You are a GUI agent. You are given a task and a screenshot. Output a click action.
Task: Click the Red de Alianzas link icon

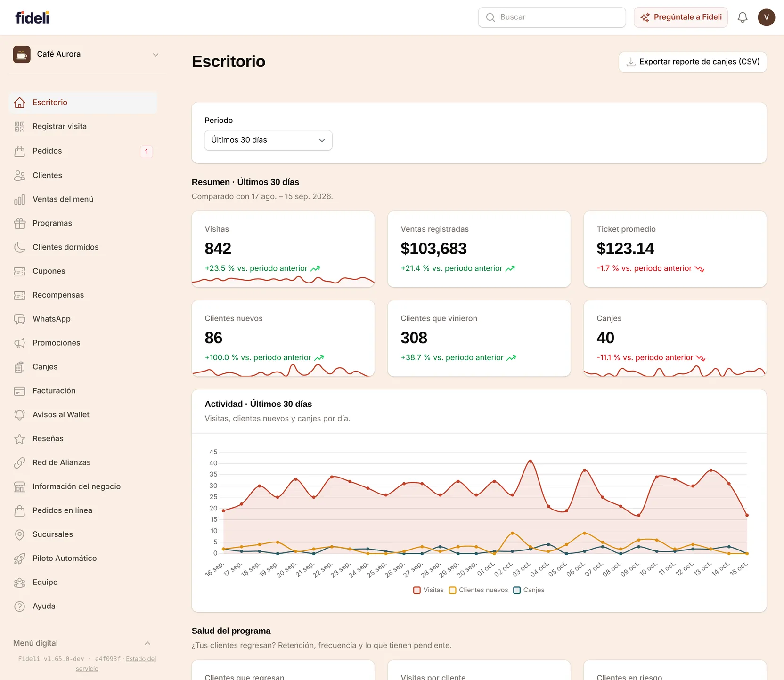(x=19, y=463)
